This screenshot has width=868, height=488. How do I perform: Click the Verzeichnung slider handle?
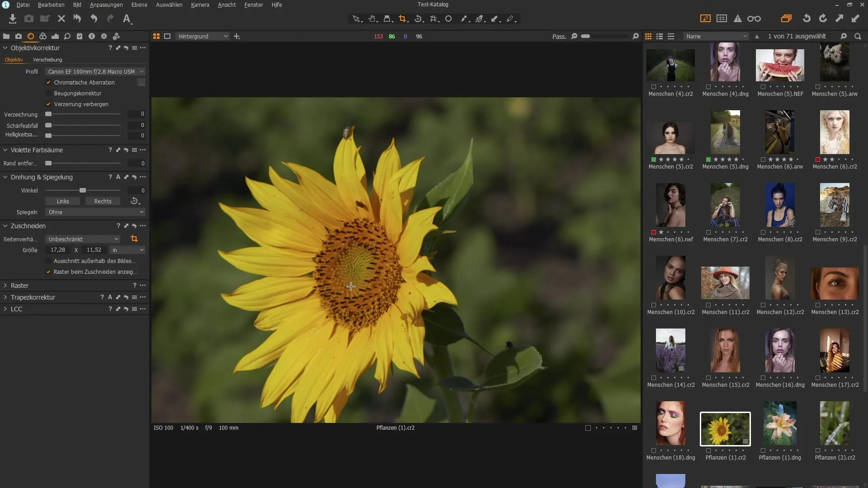48,114
